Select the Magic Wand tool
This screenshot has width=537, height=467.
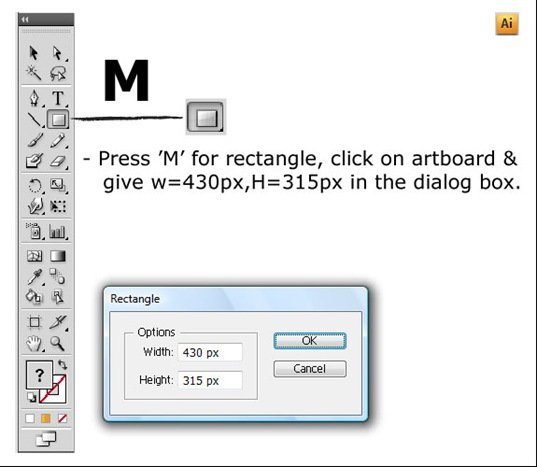tap(34, 73)
